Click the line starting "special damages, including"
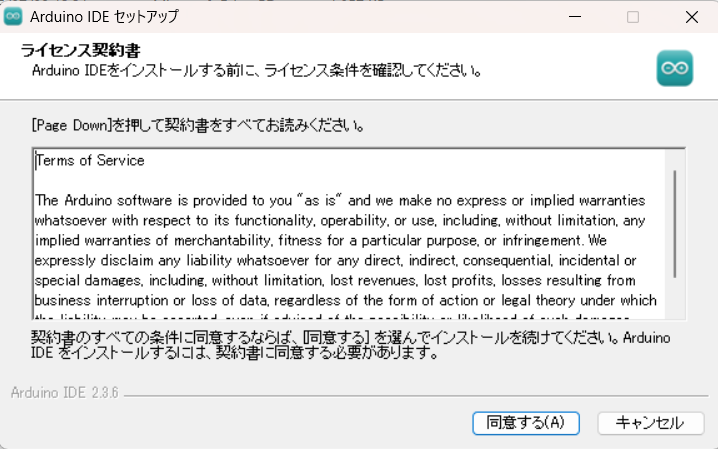Viewport: 718px width, 449px height. 335,280
